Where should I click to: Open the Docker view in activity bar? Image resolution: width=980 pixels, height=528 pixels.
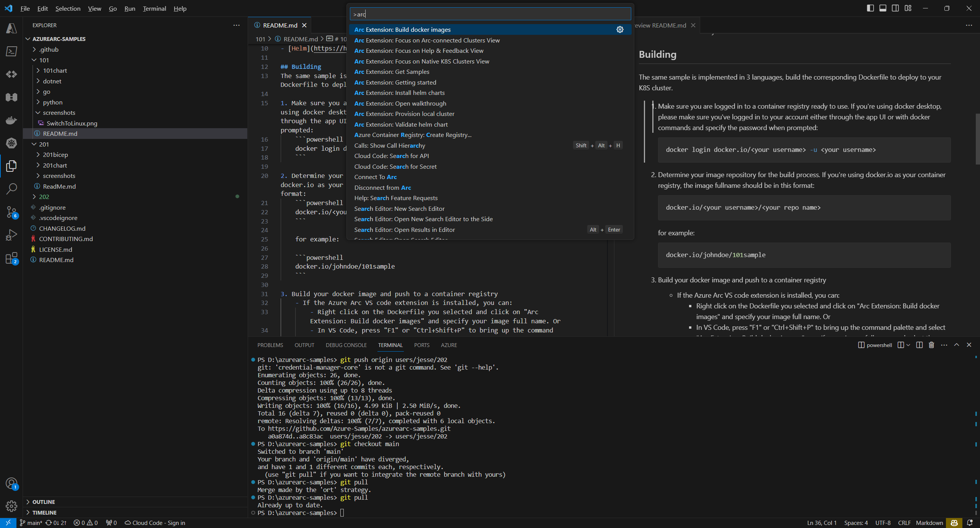point(11,120)
